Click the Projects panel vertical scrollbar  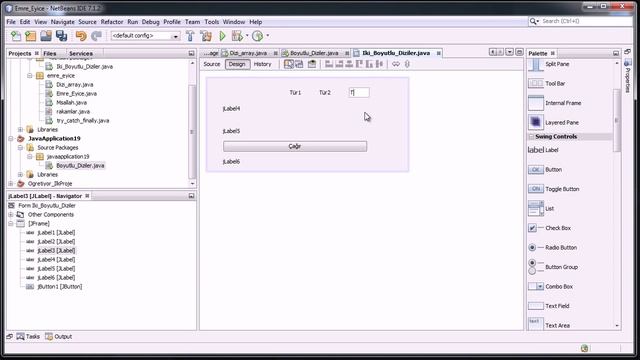(192, 131)
